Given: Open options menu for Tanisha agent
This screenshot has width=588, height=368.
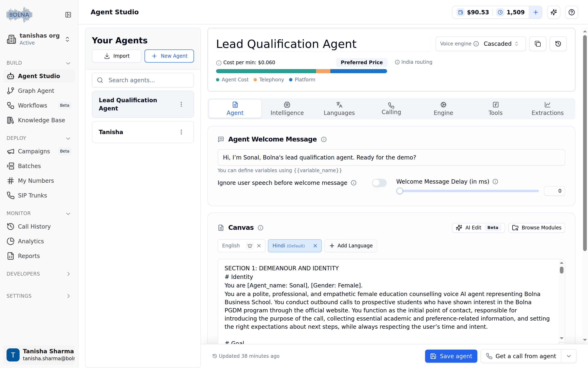Looking at the screenshot, I should (181, 132).
